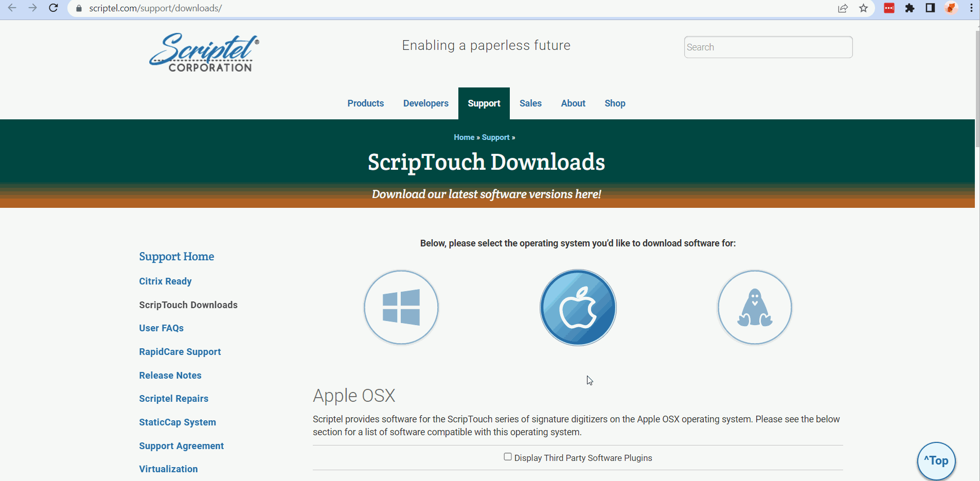Switch to the Products tab

[x=365, y=103]
